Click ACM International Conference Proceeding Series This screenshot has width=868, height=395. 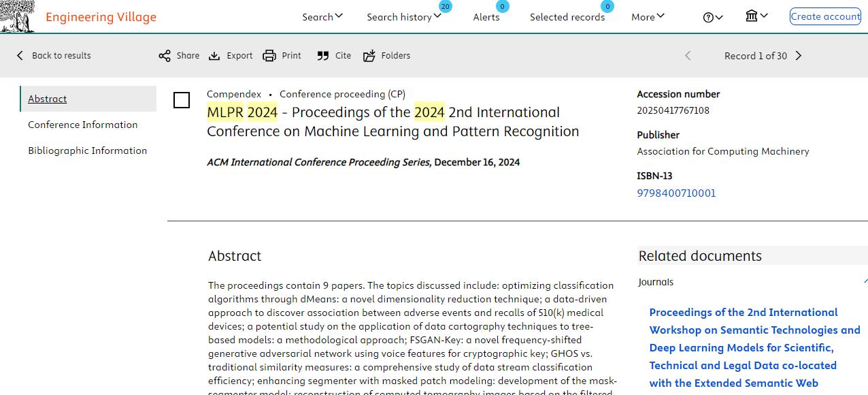click(x=318, y=162)
